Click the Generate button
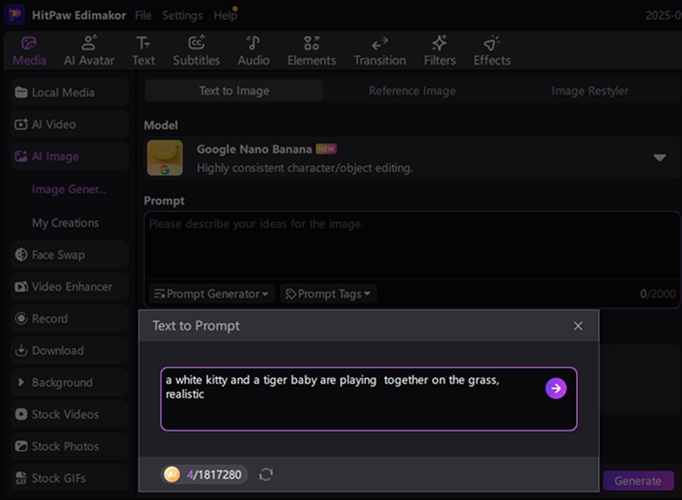Viewport: 682px width, 500px height. (x=638, y=481)
